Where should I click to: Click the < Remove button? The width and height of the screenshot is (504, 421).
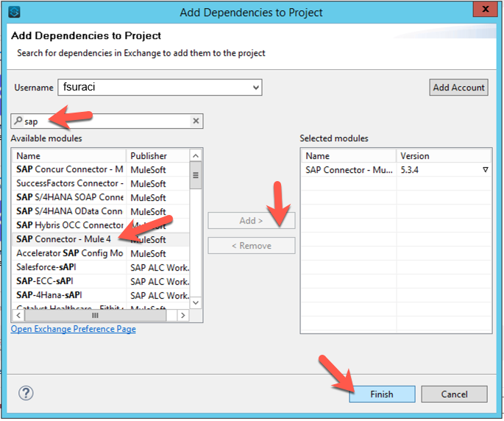[x=252, y=246]
